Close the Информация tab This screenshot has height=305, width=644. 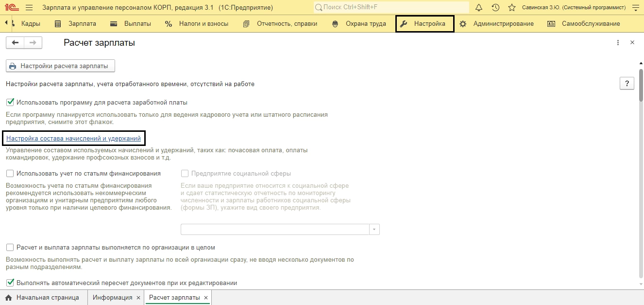pos(138,298)
